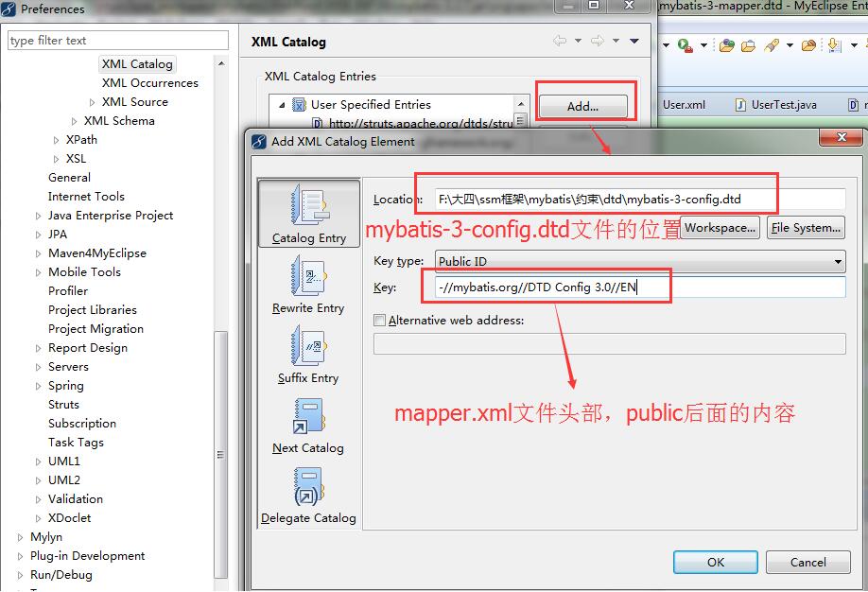Open dropdown beside the Run External Tools icon
The height and width of the screenshot is (592, 868).
coord(703,45)
